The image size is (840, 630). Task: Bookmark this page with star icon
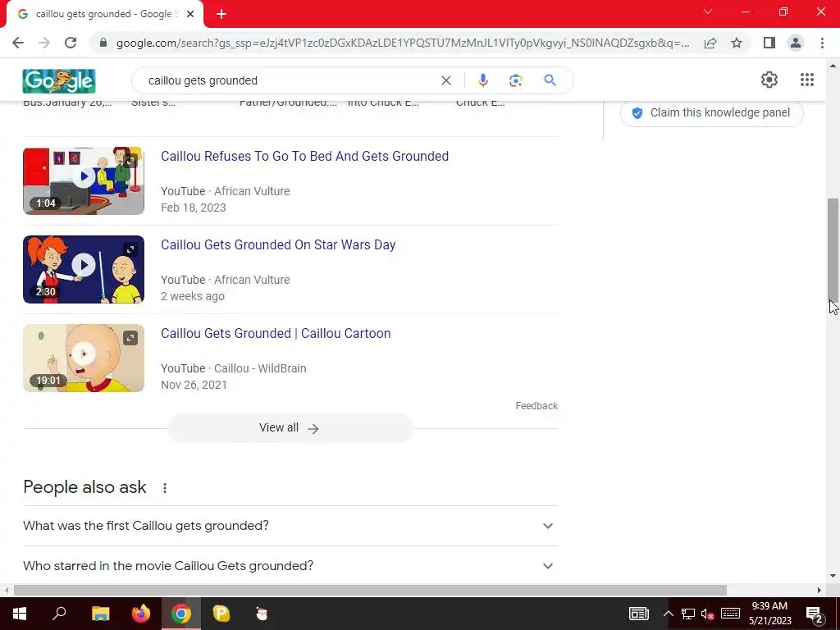click(x=737, y=43)
